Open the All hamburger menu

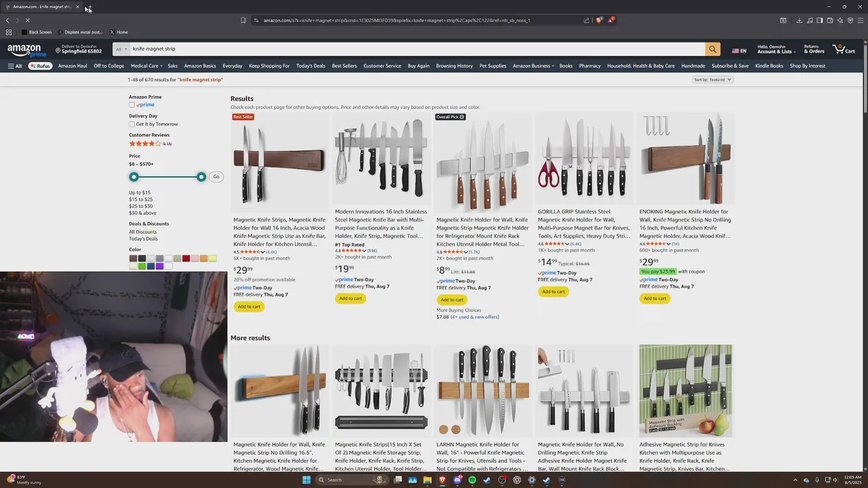14,66
